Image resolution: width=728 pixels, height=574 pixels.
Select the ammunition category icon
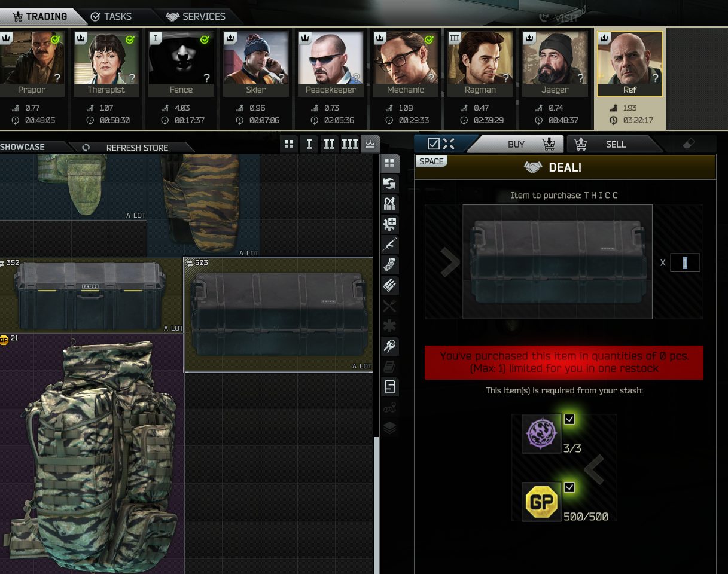pyautogui.click(x=390, y=285)
